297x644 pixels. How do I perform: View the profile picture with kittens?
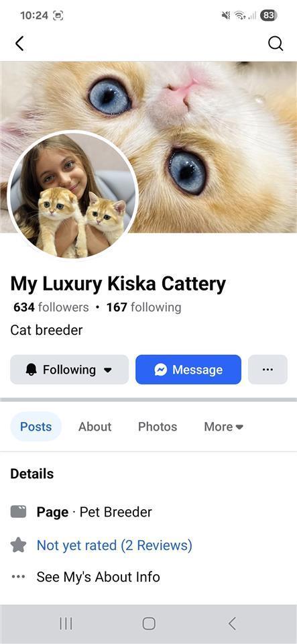click(73, 195)
